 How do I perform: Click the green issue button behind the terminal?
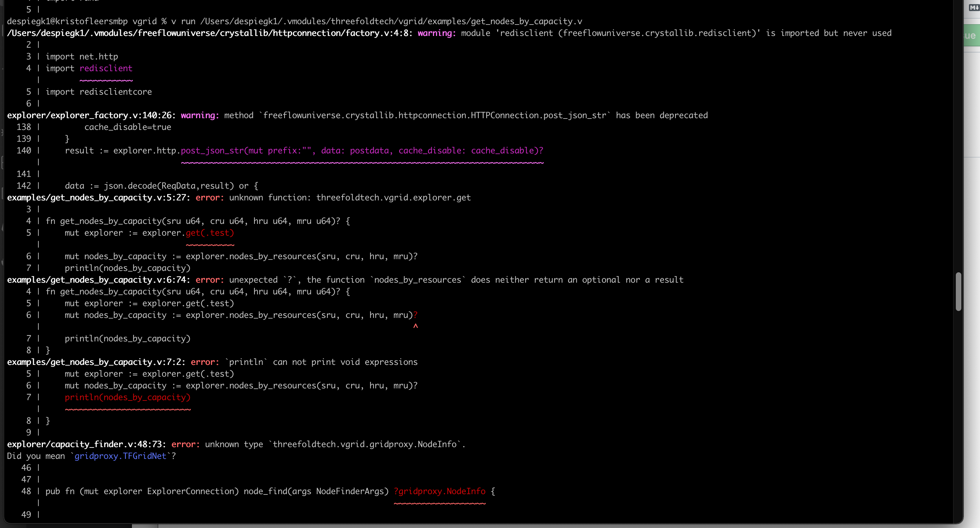pos(972,35)
